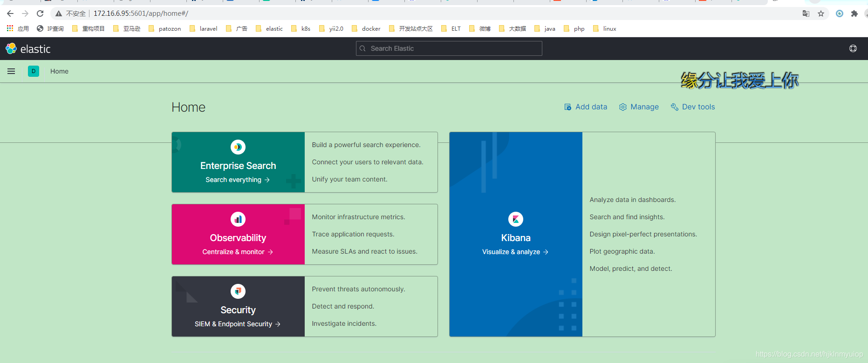Open the laravel bookmark folder
Viewport: 868px width, 363px height.
point(204,28)
